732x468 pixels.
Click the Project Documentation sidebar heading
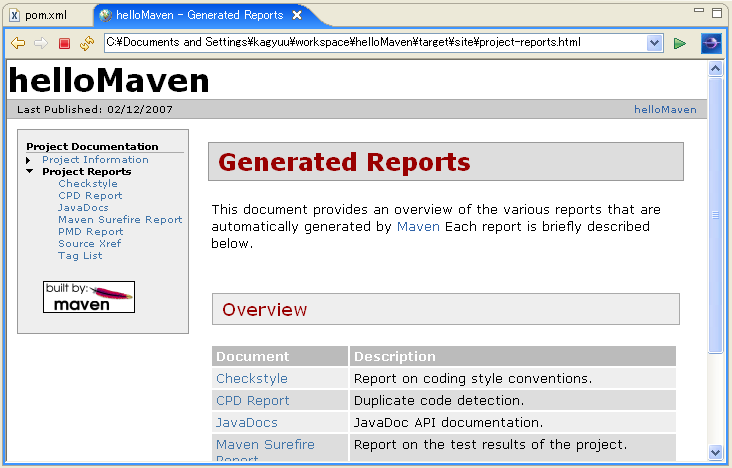pos(92,147)
